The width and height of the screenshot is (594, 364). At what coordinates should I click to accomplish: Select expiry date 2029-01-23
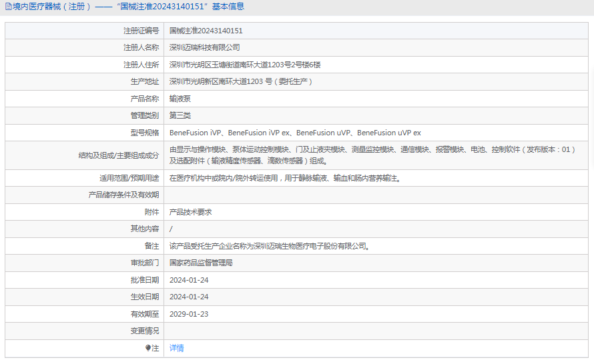coord(189,314)
